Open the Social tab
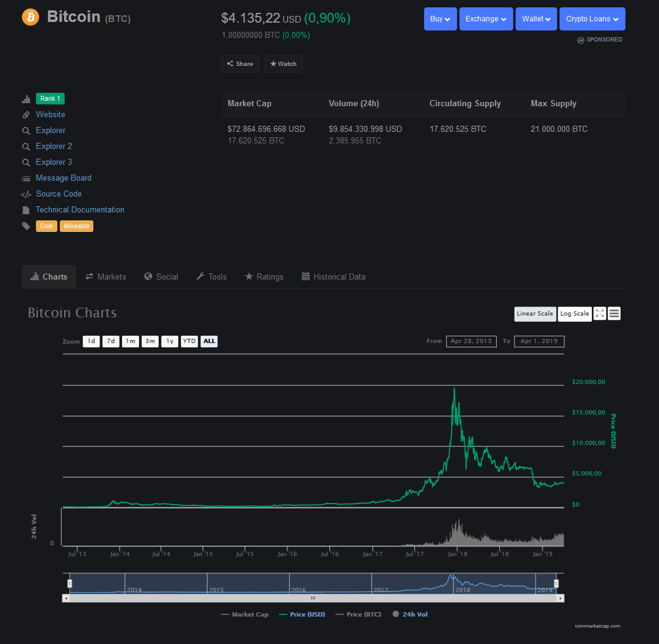Viewport: 659px width, 644px height. [x=161, y=277]
